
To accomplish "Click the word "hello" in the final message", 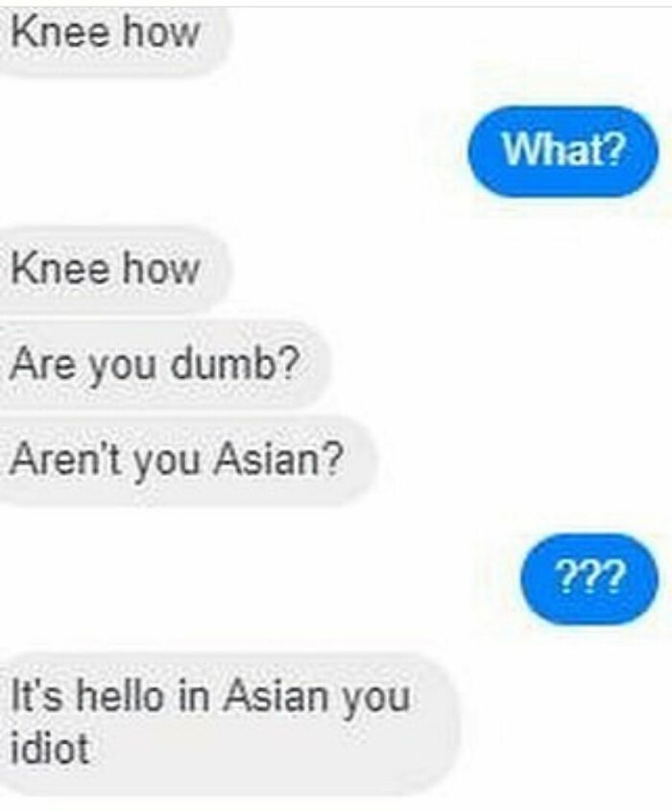I will click(x=119, y=696).
